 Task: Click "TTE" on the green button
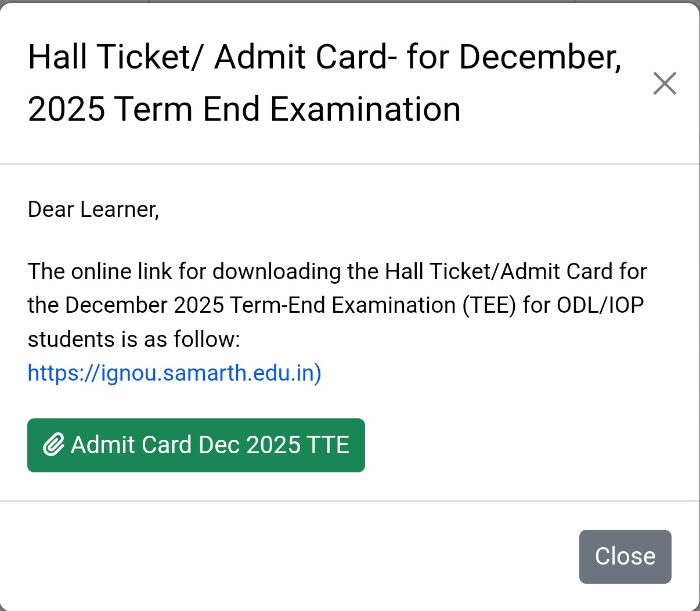[x=328, y=445]
